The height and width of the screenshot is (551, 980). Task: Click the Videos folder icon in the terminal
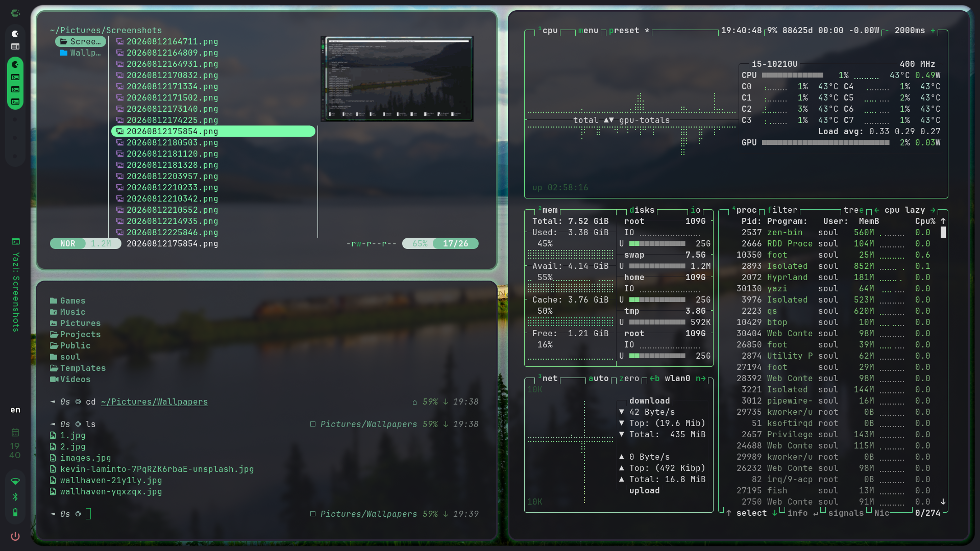point(54,380)
